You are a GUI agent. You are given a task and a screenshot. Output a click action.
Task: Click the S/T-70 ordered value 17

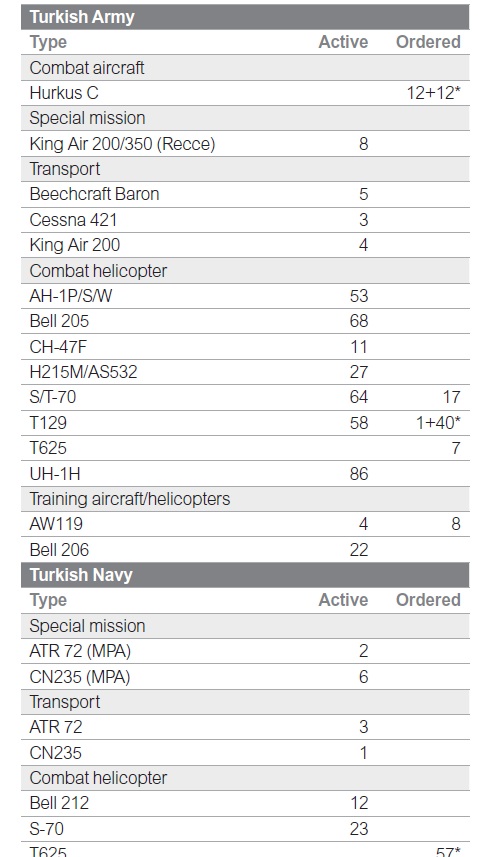[x=451, y=397]
